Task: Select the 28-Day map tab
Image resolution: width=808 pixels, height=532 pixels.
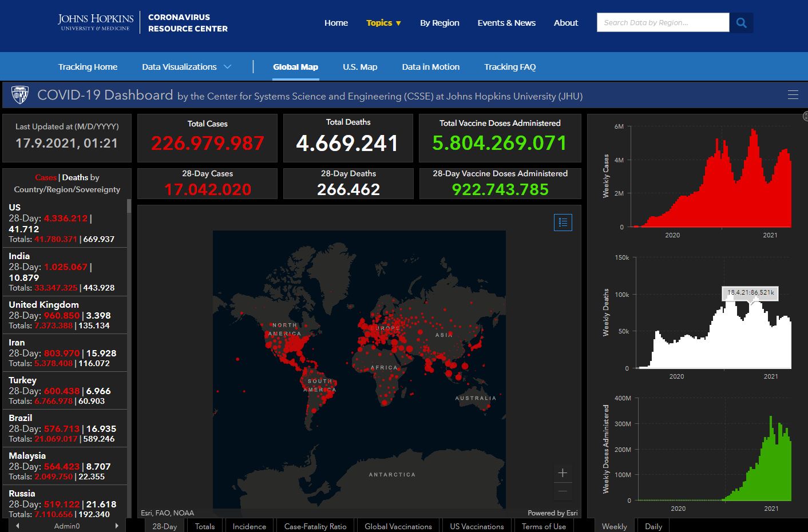Action: pyautogui.click(x=164, y=526)
